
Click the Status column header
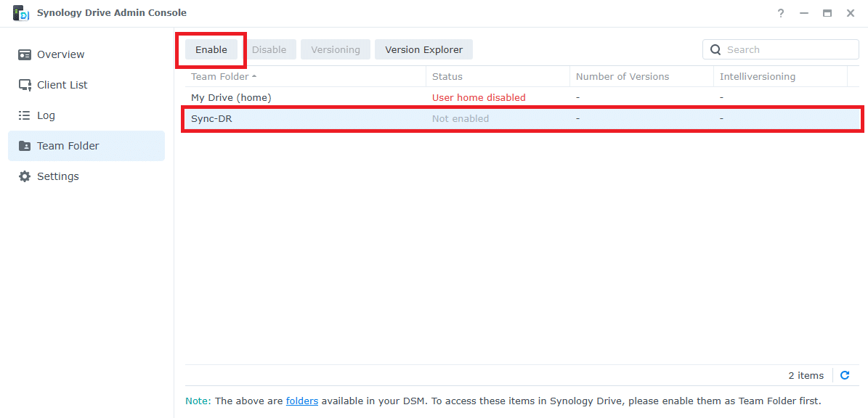pos(498,76)
